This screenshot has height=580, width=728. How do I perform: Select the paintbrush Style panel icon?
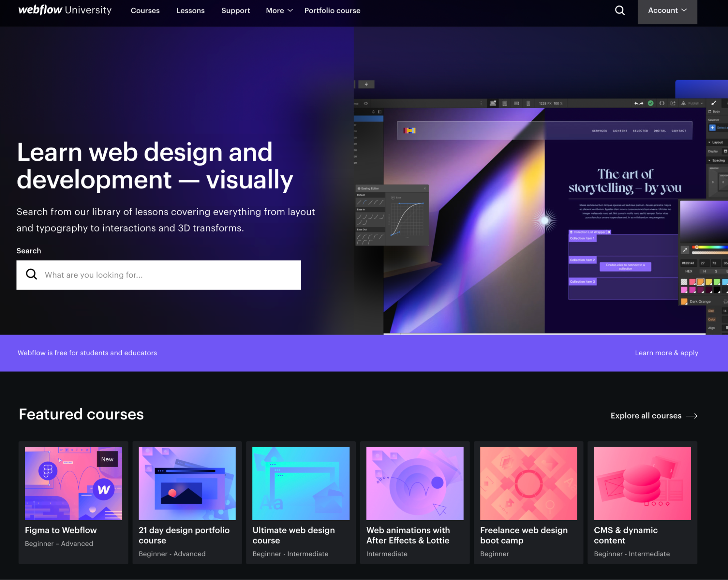point(713,103)
